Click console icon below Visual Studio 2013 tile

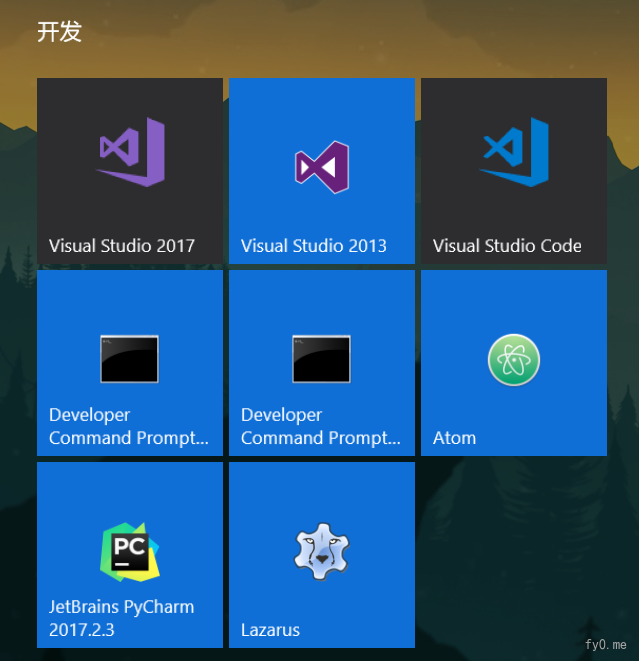coord(321,359)
